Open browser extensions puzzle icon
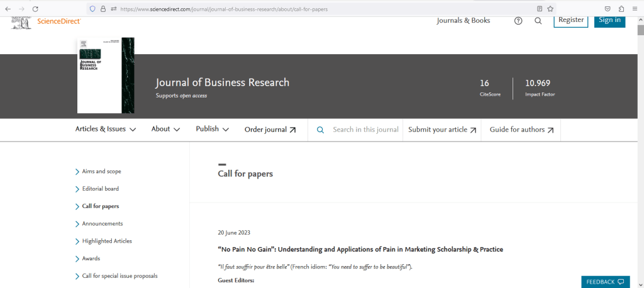This screenshot has width=644, height=288. tap(621, 9)
